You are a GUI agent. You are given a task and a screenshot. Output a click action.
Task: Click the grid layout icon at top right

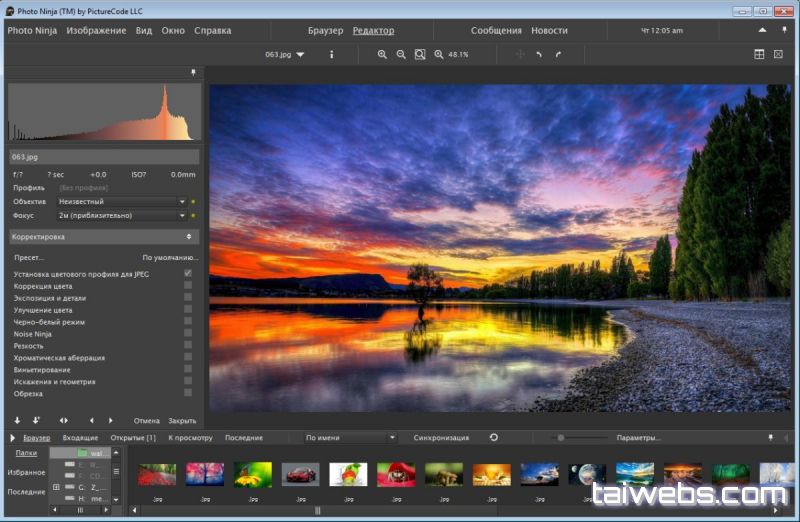pyautogui.click(x=759, y=54)
